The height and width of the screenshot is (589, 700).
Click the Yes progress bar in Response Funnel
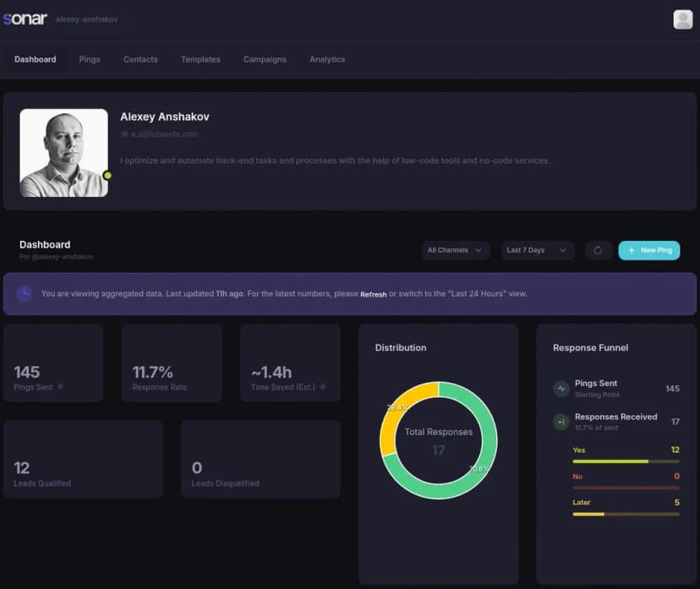(626, 461)
